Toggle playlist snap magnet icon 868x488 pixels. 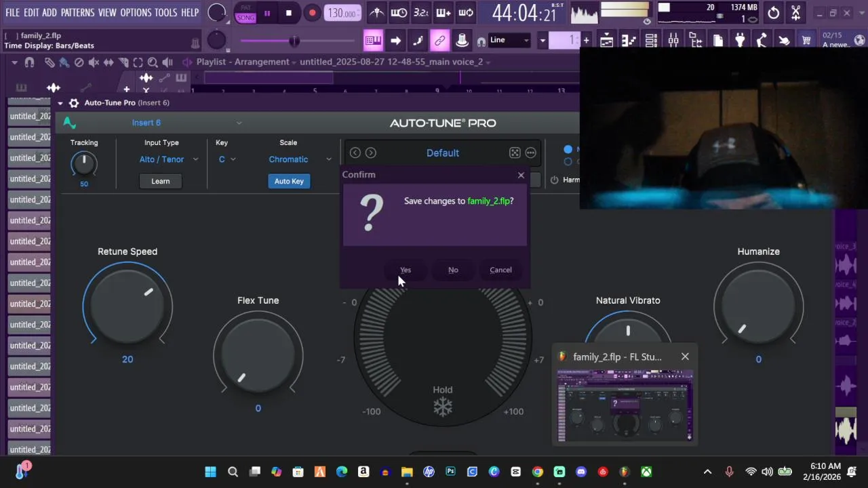click(29, 62)
